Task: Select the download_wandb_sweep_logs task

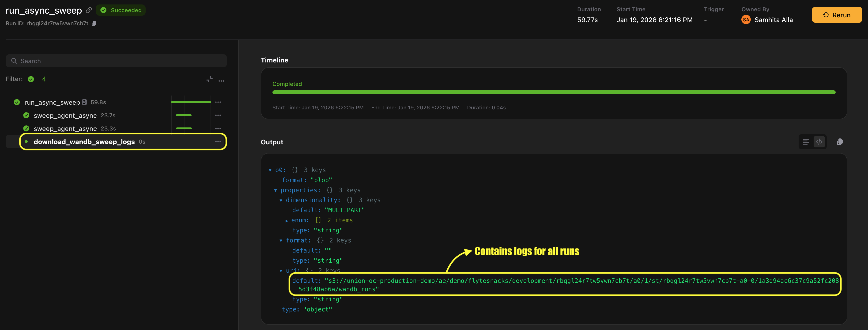Action: coord(84,142)
